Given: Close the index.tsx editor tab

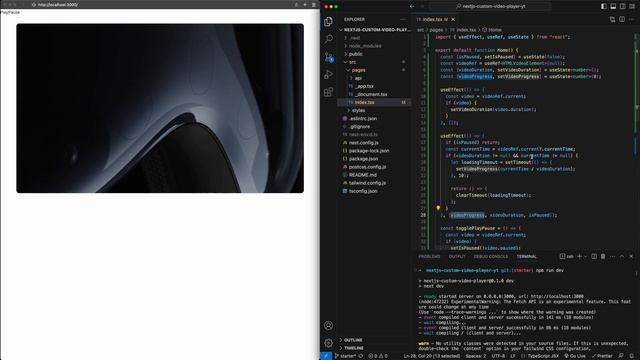Looking at the screenshot, I should [x=453, y=19].
